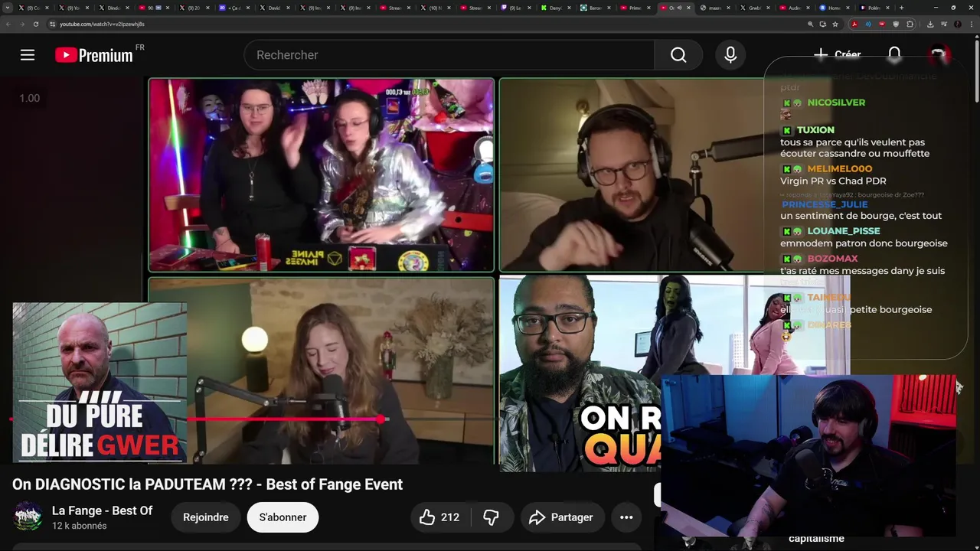Switch to the Grwbl X tab
This screenshot has height=551, width=980.
point(754,8)
